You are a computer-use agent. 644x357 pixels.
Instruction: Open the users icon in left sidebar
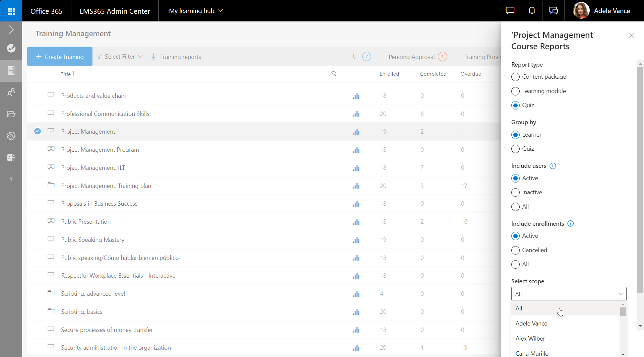click(11, 92)
